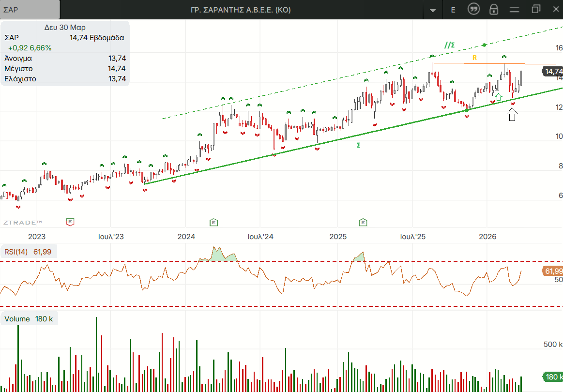Image resolution: width=563 pixels, height=392 pixels.
Task: Click the red E event marker in 2023
Action: 70,222
